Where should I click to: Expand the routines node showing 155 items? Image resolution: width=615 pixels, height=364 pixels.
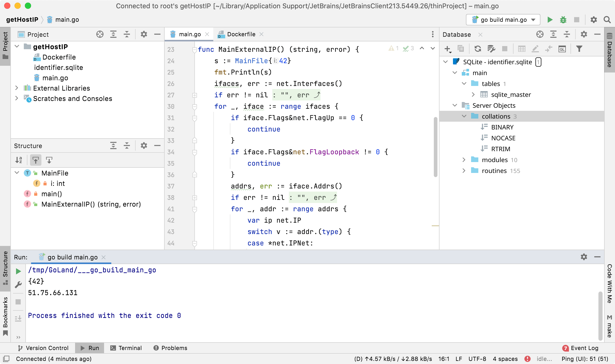tap(464, 171)
